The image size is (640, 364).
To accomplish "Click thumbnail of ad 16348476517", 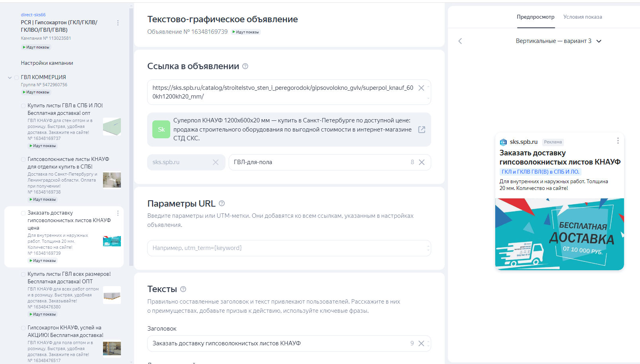I will click(112, 349).
